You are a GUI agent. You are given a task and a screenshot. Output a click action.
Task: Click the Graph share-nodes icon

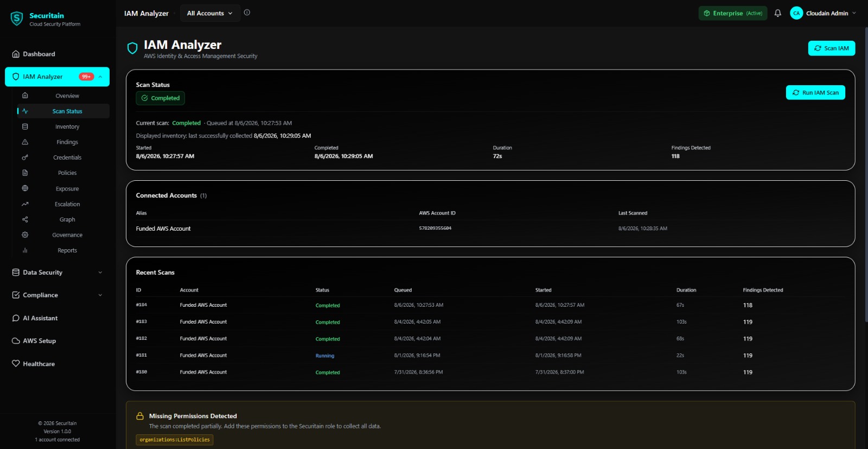coord(25,219)
